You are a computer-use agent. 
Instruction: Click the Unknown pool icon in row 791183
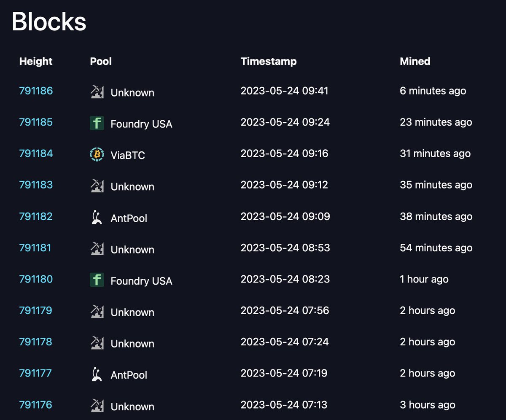[97, 186]
